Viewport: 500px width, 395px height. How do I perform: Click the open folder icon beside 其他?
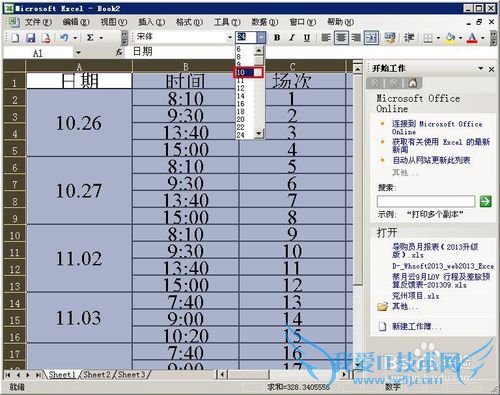(383, 306)
